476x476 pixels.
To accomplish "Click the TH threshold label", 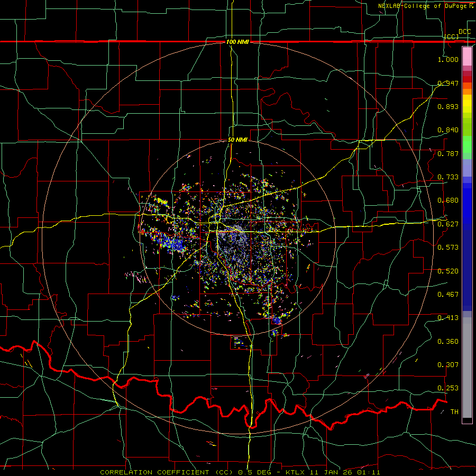I will pyautogui.click(x=454, y=412).
